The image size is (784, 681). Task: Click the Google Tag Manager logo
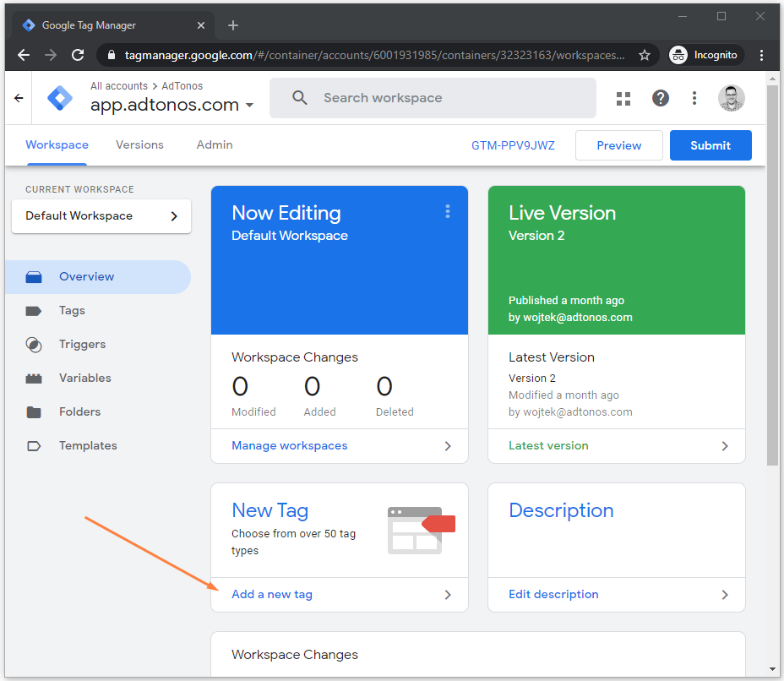[x=60, y=98]
